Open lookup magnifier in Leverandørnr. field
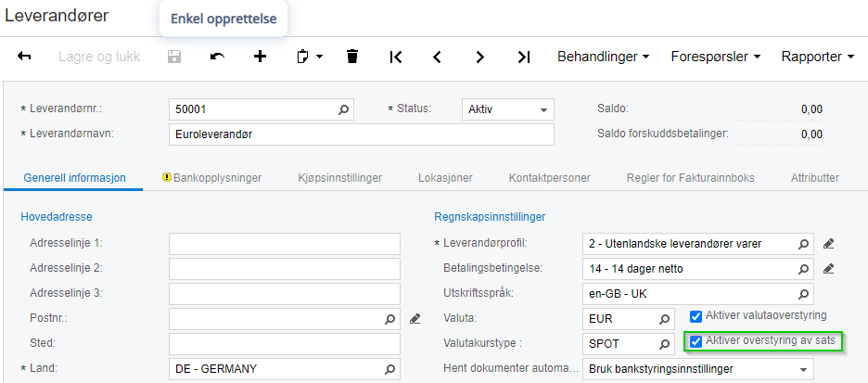This screenshot has width=868, height=383. pos(343,109)
